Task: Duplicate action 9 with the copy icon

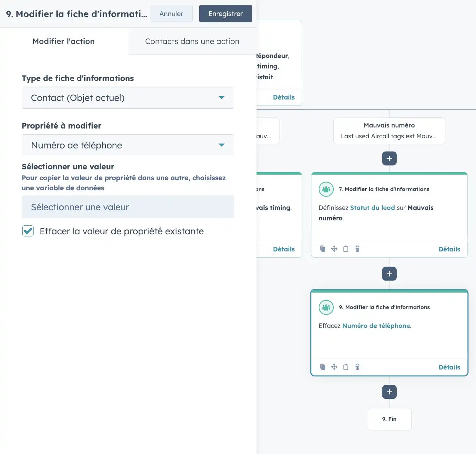Action: [322, 367]
